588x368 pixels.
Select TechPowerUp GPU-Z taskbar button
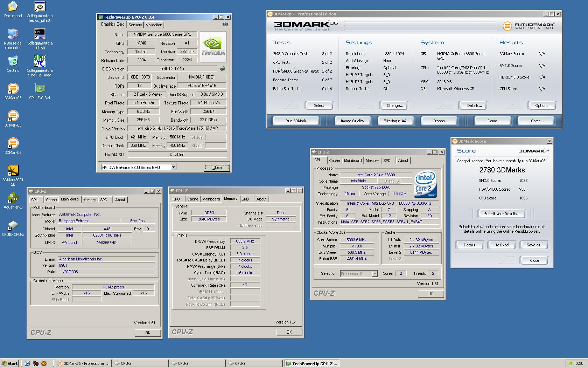[312, 363]
